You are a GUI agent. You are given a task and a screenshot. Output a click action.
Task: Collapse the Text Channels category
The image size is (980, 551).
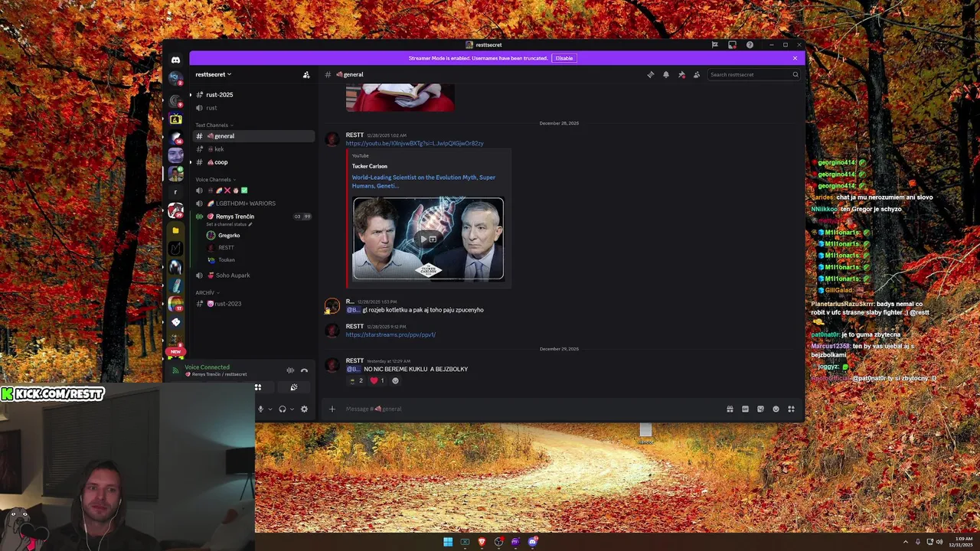click(x=214, y=125)
